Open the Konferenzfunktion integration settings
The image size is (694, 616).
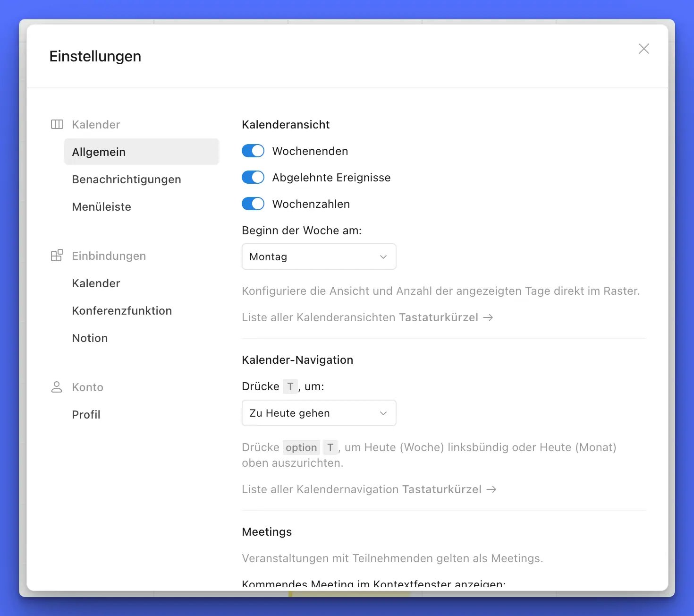tap(122, 310)
